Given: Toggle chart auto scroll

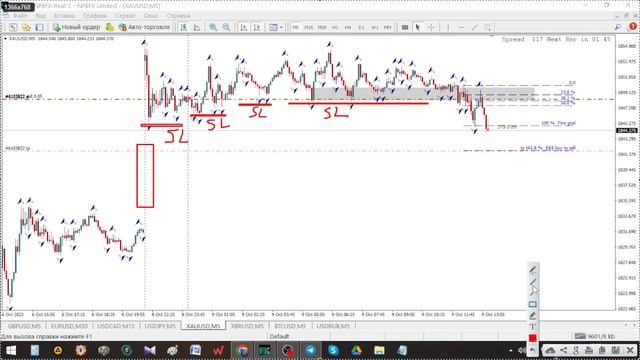Looking at the screenshot, I should pos(244,27).
